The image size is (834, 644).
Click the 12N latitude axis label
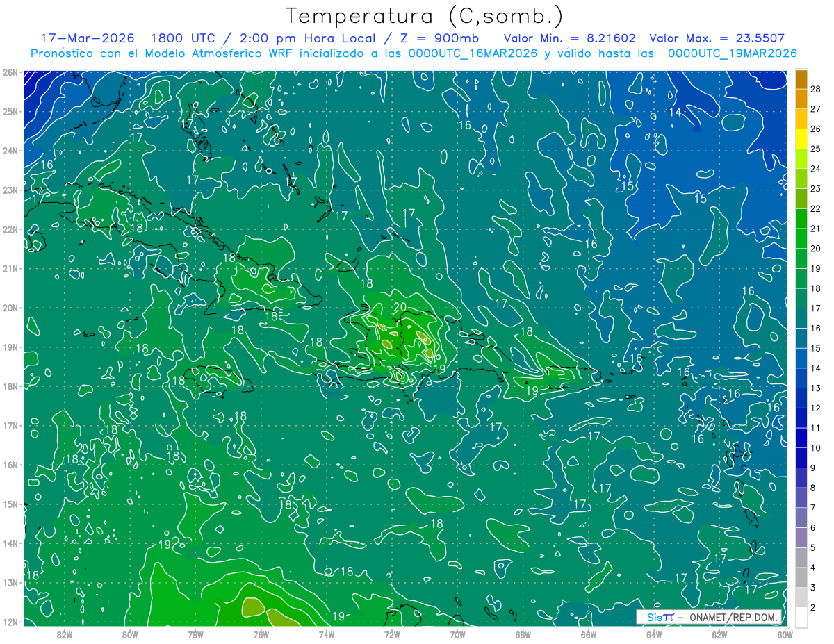(10, 622)
